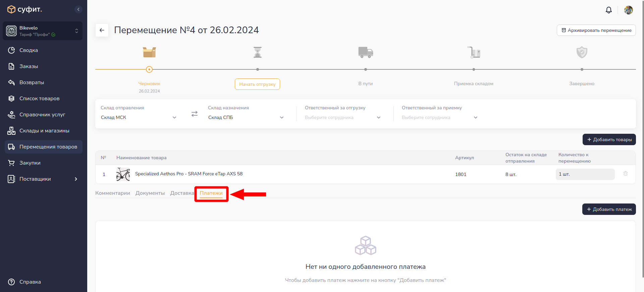This screenshot has height=292, width=644.
Task: Click the Добавить платеж button
Action: pyautogui.click(x=609, y=209)
